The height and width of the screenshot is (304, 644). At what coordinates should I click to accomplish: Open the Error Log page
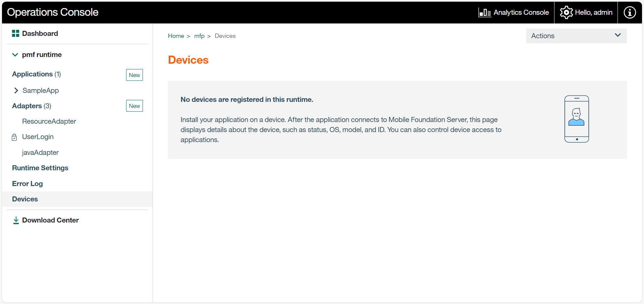point(27,183)
